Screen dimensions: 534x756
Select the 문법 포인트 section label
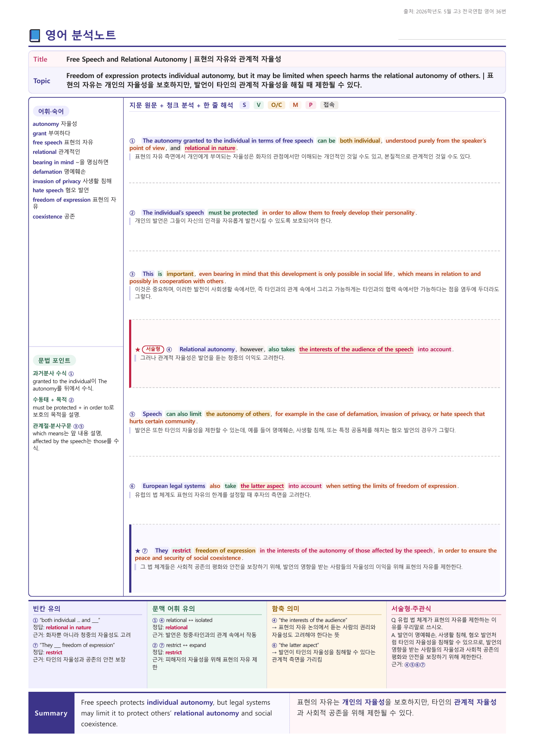click(54, 360)
